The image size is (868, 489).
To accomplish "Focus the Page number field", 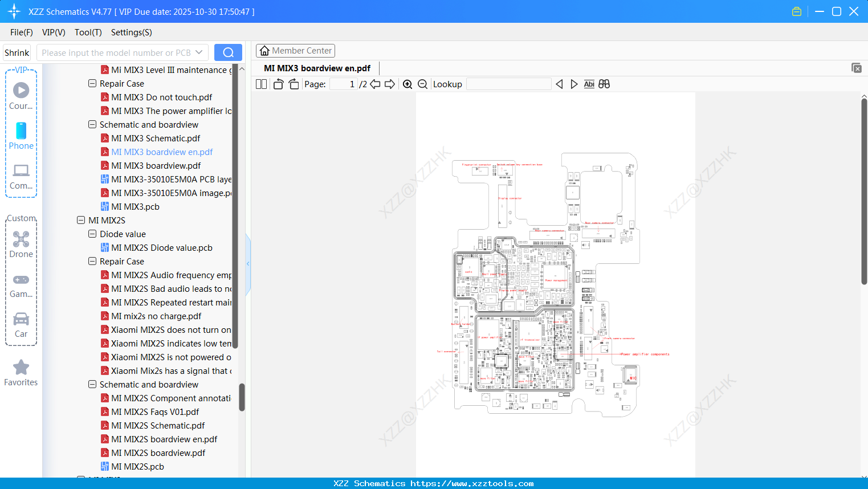I will point(344,84).
